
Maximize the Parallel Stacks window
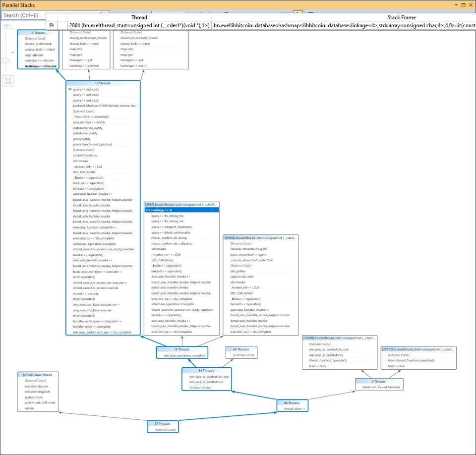(463, 5)
